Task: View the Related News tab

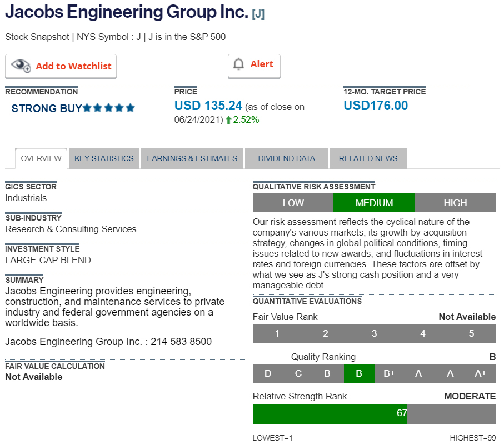Action: click(368, 158)
